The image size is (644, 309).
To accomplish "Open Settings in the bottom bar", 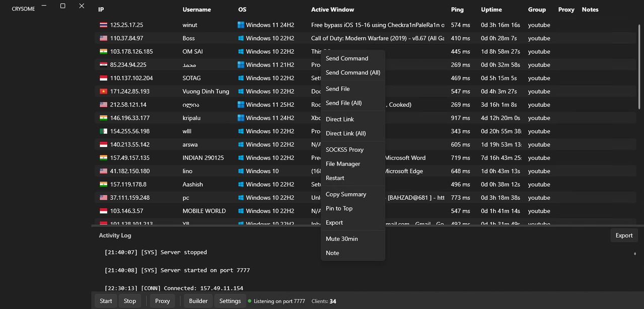I will (x=230, y=301).
